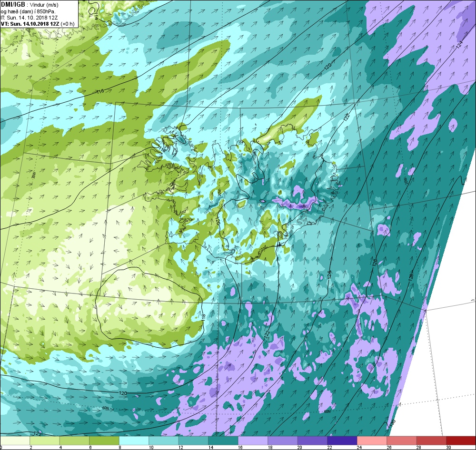Select the 8–10 m/s pale cyan legend swatch
The width and height of the screenshot is (476, 450).
pos(134,440)
